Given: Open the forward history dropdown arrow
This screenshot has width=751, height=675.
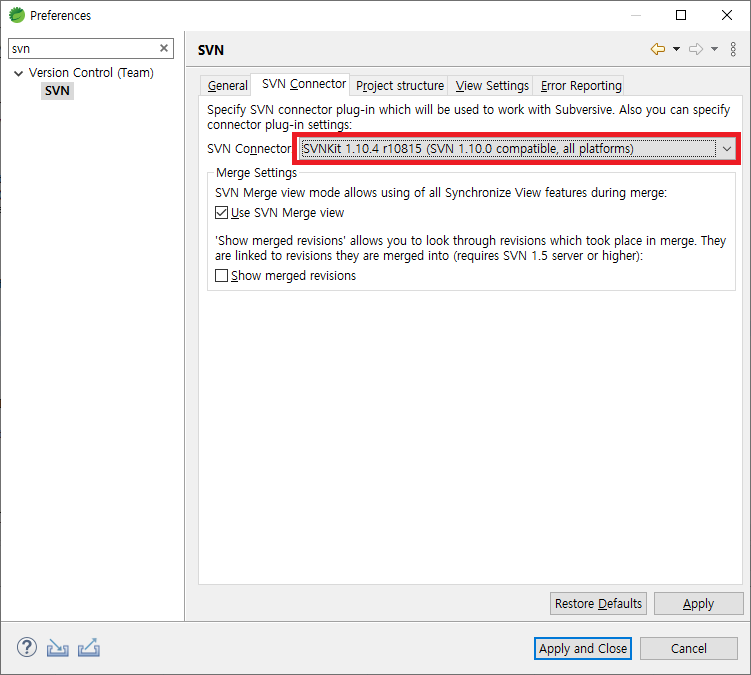Looking at the screenshot, I should pos(714,49).
